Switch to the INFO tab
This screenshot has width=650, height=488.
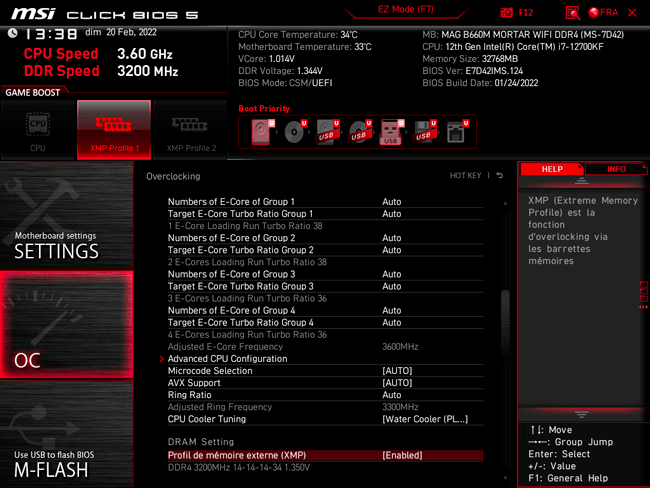click(x=616, y=169)
